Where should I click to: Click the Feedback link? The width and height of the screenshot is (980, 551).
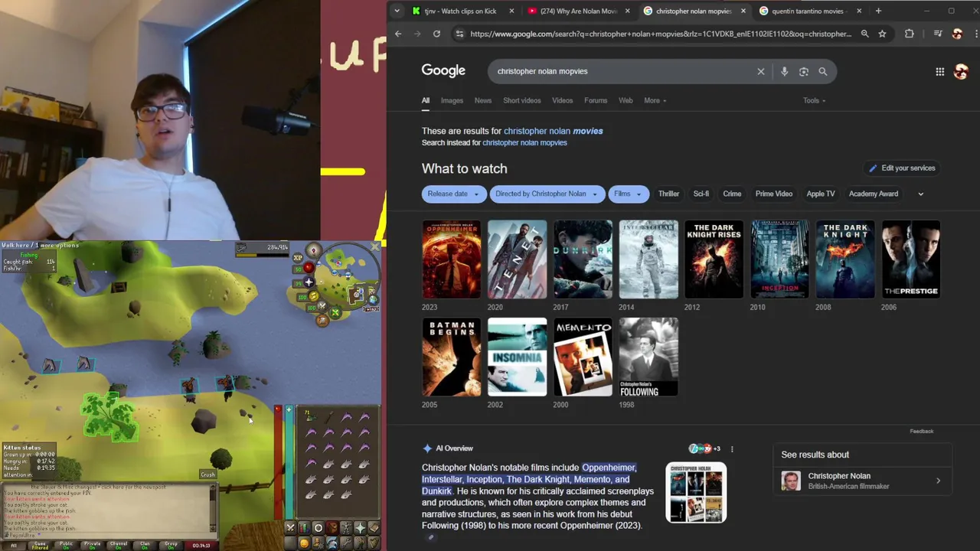point(922,431)
